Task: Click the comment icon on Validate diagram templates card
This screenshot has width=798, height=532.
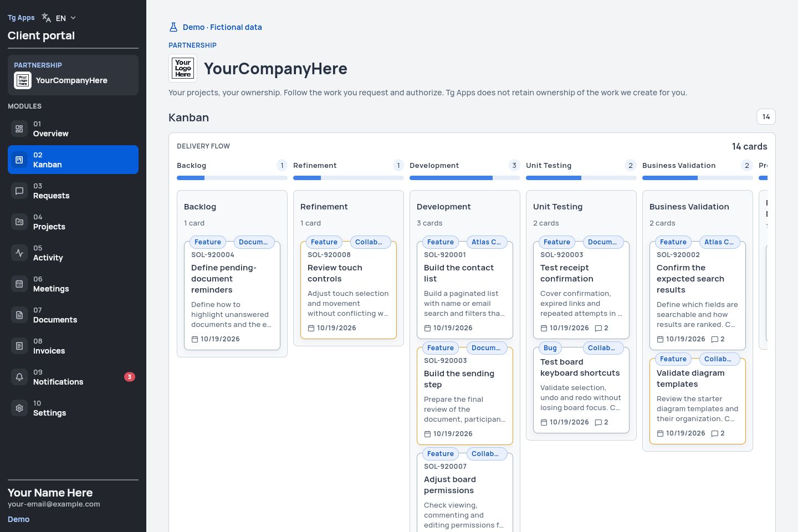Action: click(x=714, y=433)
